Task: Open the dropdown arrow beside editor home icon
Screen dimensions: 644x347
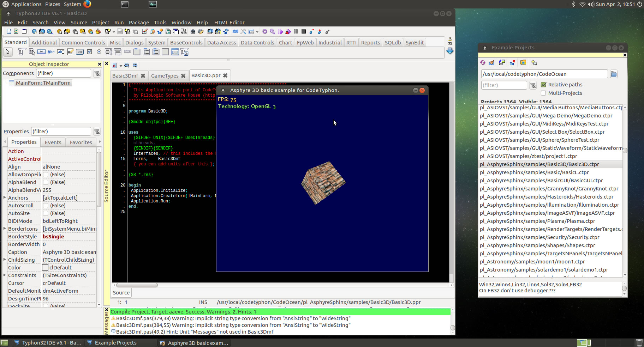Action: coord(121,66)
